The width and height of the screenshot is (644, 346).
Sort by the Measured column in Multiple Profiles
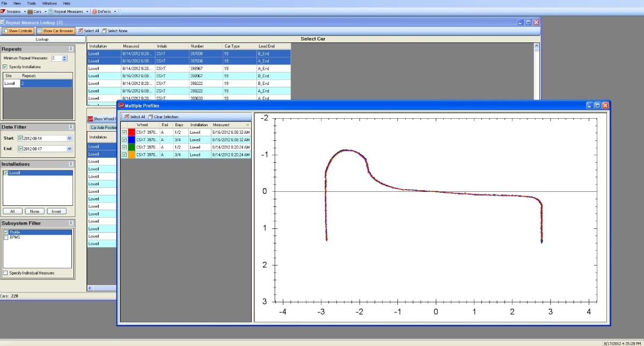click(x=231, y=125)
